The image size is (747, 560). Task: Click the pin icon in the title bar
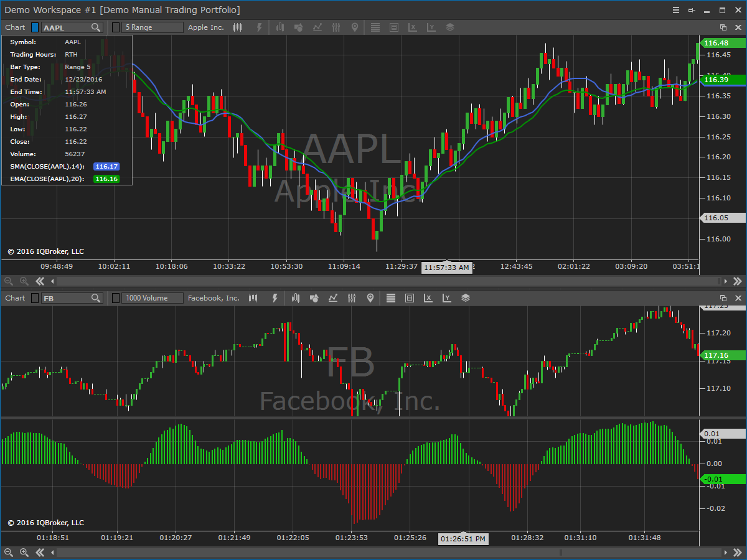pyautogui.click(x=692, y=10)
